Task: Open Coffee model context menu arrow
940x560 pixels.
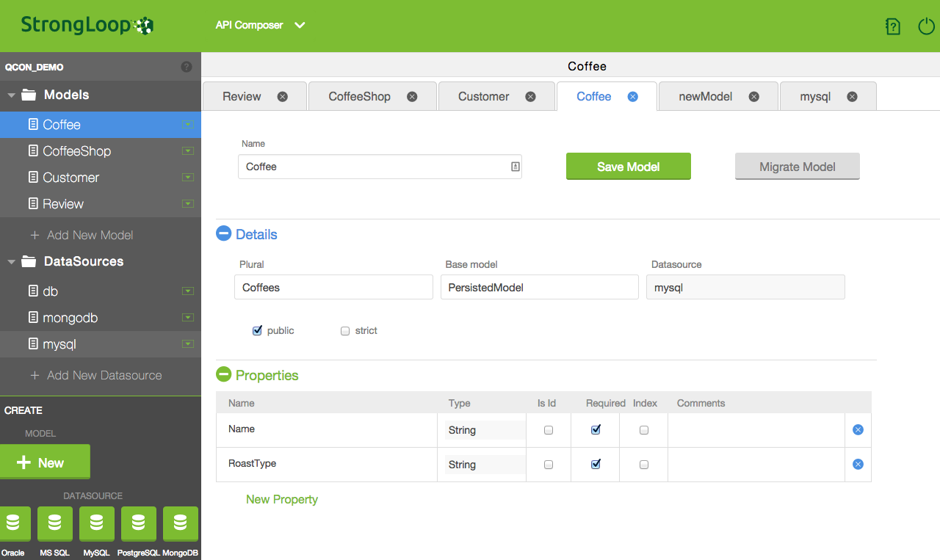Action: 187,125
